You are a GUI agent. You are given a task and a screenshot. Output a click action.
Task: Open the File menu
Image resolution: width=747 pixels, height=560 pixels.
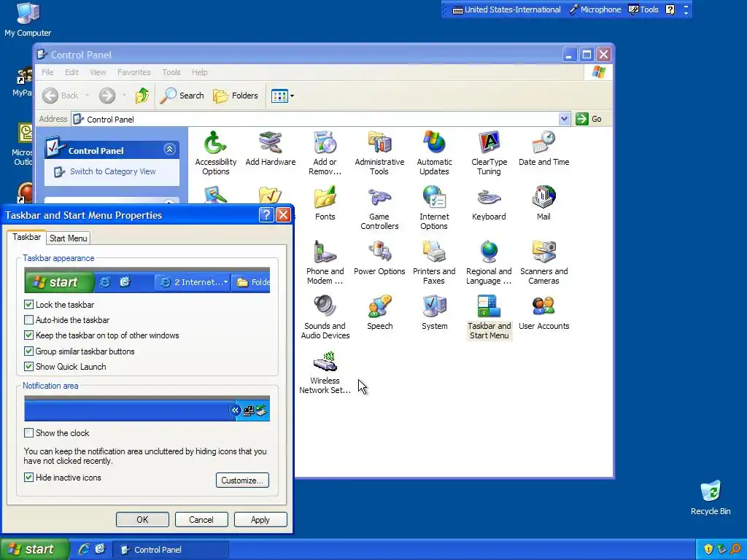(47, 72)
